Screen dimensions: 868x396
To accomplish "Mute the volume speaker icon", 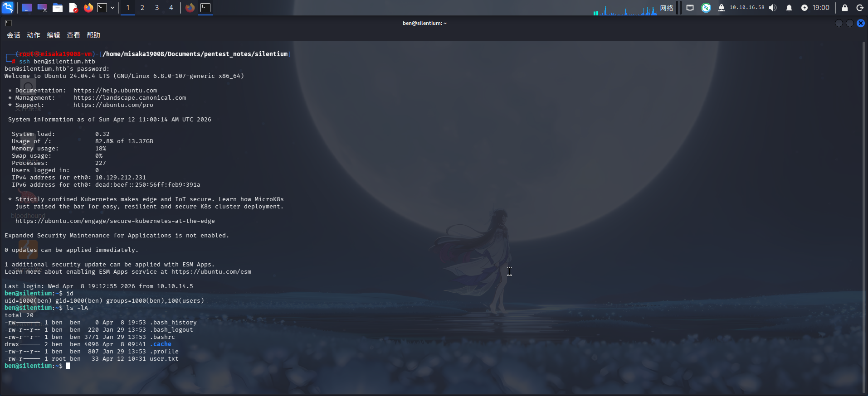I will point(773,8).
